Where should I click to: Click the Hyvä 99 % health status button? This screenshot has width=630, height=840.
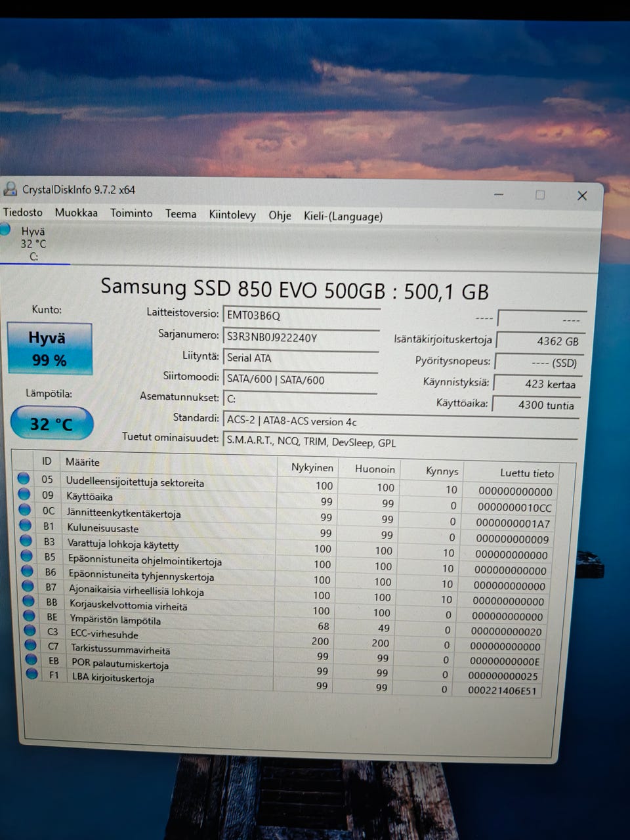(50, 348)
